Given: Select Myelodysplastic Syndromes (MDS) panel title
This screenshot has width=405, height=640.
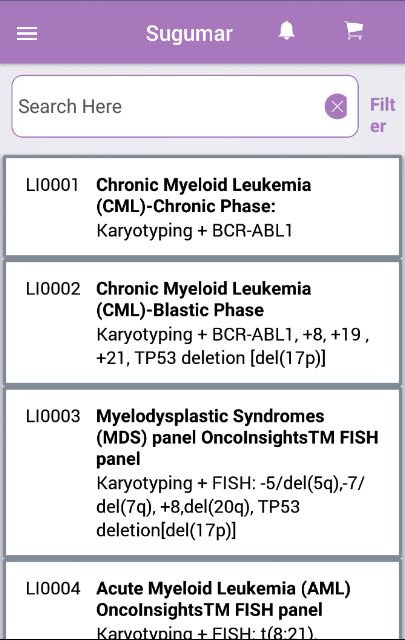Looking at the screenshot, I should pyautogui.click(x=237, y=437).
